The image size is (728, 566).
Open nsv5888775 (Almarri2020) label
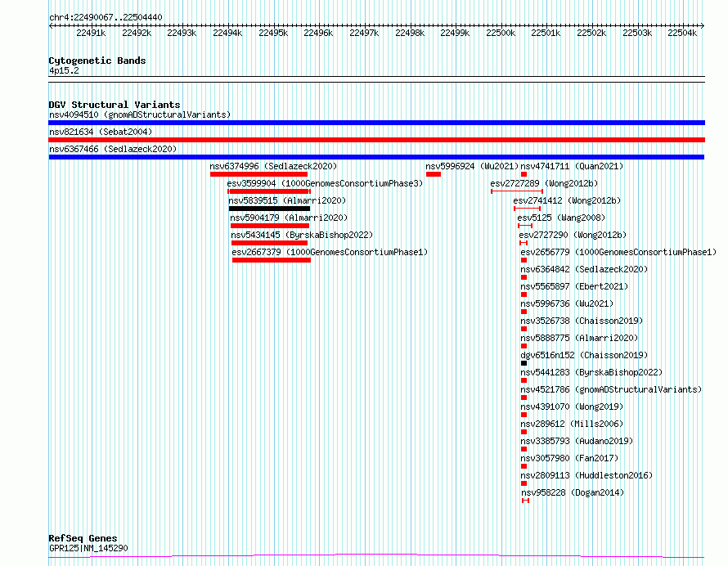click(579, 338)
